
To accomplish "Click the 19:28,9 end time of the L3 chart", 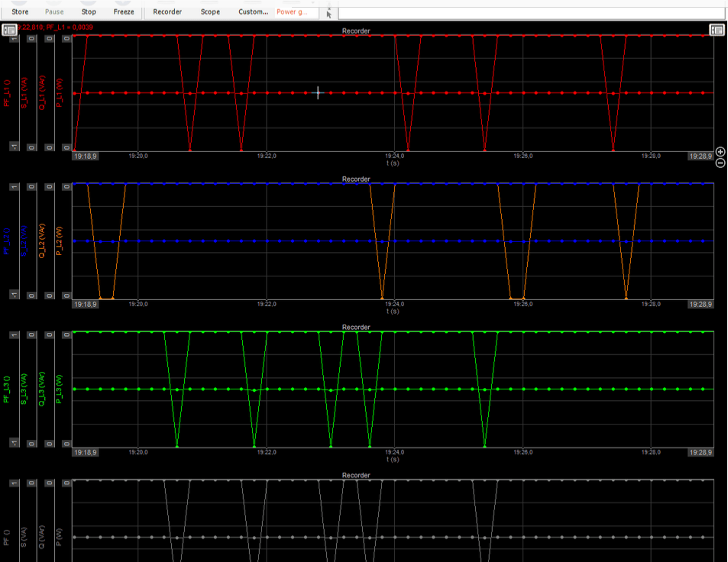I will point(700,453).
